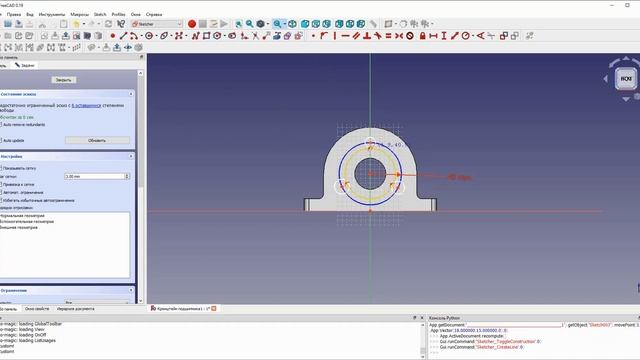Apply the Perpendicular constraint
Viewport: 640px width, 360px height.
(x=367, y=36)
